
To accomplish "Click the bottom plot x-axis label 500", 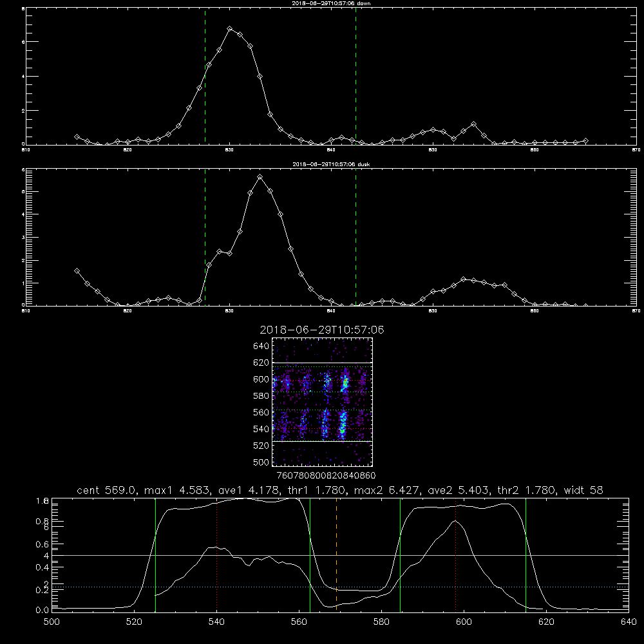I will [x=52, y=622].
